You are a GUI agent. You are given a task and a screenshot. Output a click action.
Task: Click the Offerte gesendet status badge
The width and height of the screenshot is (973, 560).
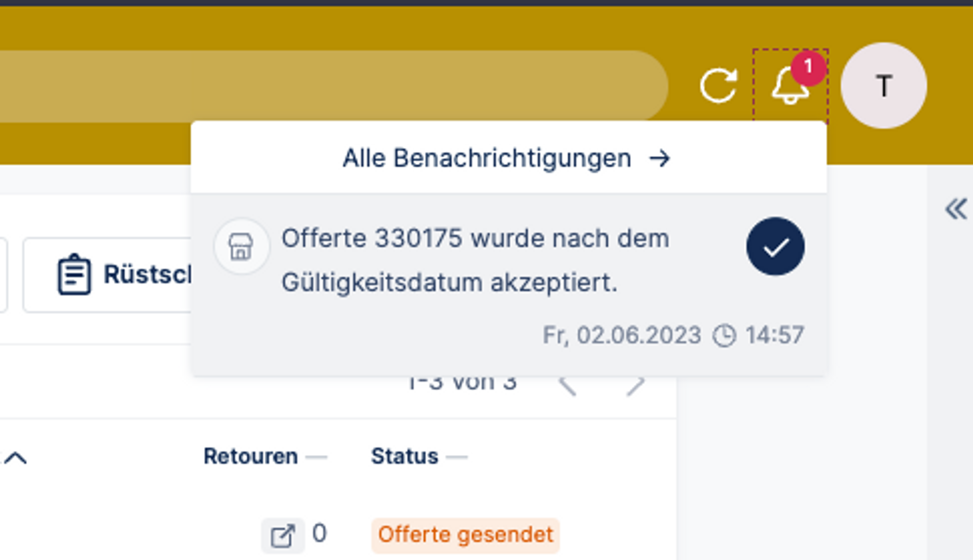[x=465, y=535]
